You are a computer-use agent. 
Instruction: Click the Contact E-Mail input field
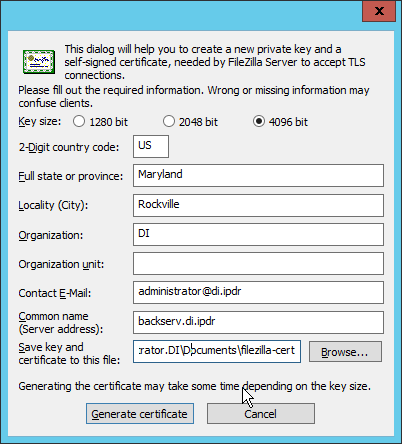point(258,292)
